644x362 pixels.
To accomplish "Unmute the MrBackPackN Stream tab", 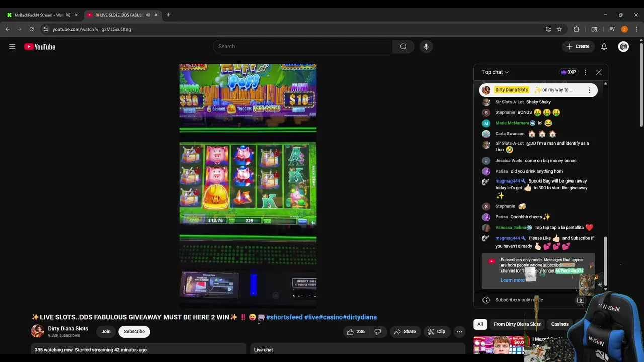I will [x=68, y=15].
